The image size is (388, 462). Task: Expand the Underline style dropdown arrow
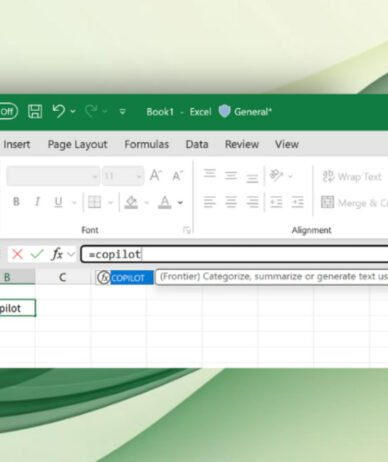click(74, 202)
